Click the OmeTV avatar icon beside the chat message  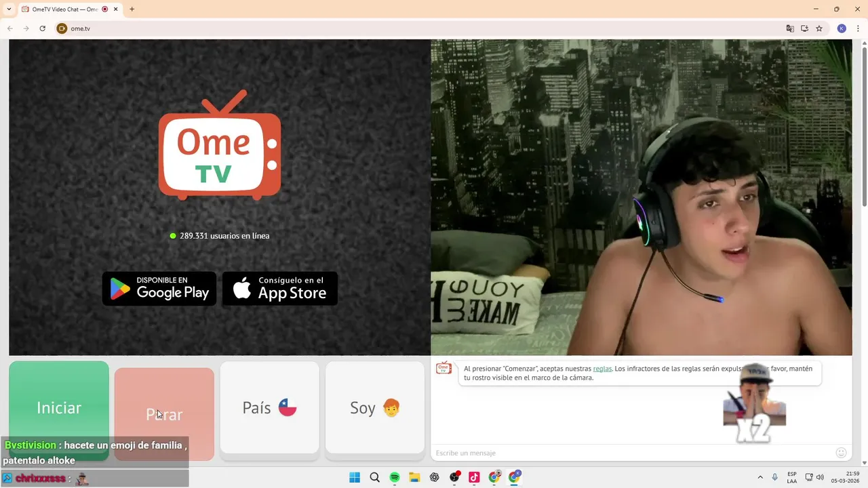tap(443, 368)
